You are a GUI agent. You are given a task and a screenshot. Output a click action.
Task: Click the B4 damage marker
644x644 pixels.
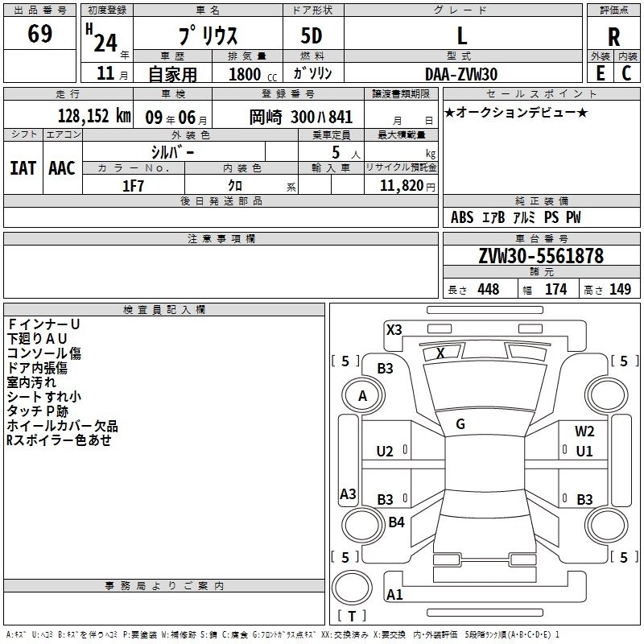click(396, 522)
